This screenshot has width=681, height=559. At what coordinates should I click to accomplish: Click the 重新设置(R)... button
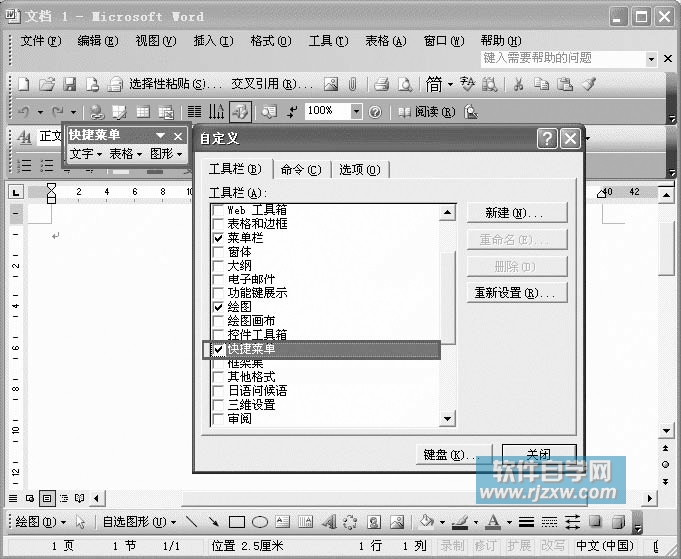[x=517, y=293]
